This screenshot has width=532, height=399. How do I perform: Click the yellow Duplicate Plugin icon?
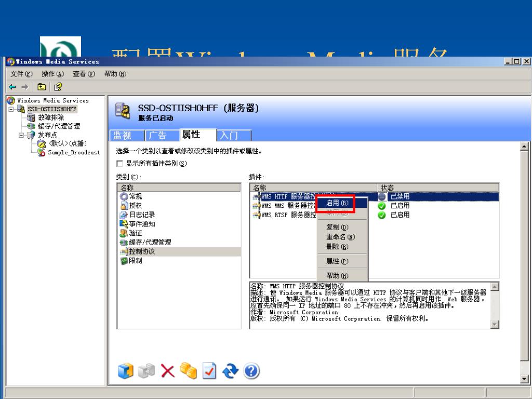(188, 370)
